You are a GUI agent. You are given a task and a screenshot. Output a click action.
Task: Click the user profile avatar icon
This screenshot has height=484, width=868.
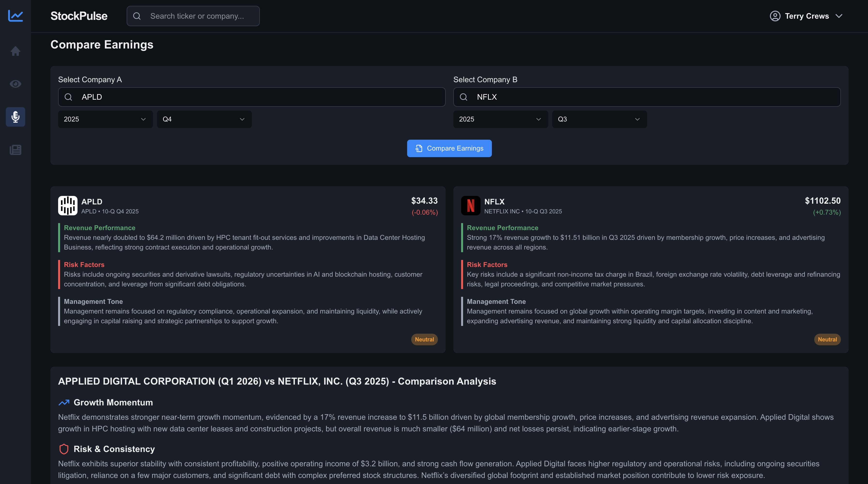[x=775, y=16]
